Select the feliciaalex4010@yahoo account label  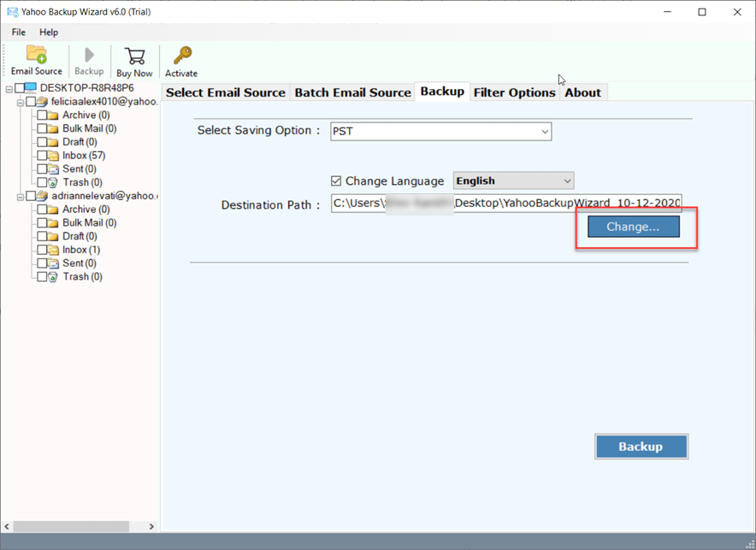coord(104,101)
